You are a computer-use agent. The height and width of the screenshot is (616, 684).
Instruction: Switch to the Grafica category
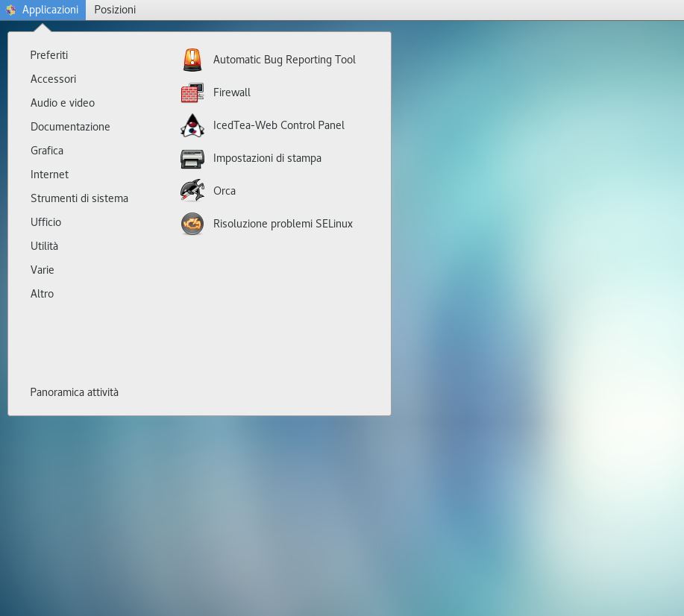pos(47,151)
